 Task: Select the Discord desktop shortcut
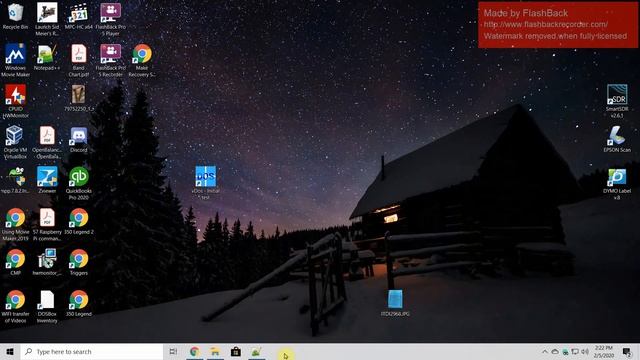(78, 139)
